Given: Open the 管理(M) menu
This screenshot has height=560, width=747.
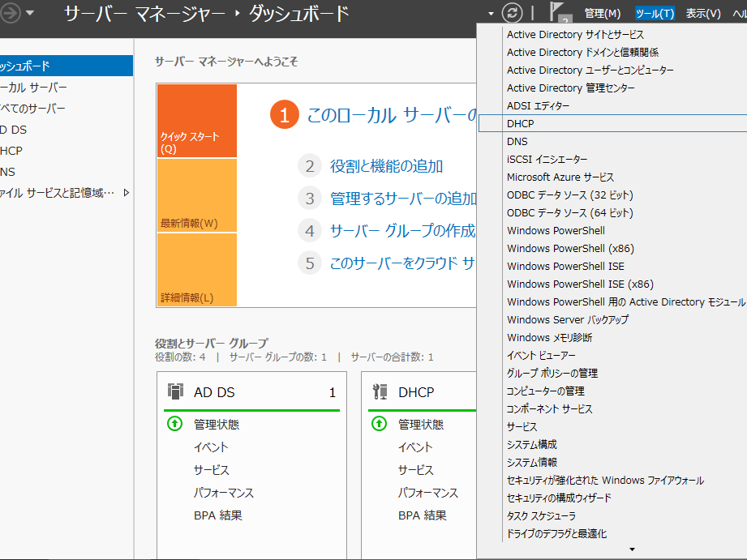Looking at the screenshot, I should click(603, 13).
